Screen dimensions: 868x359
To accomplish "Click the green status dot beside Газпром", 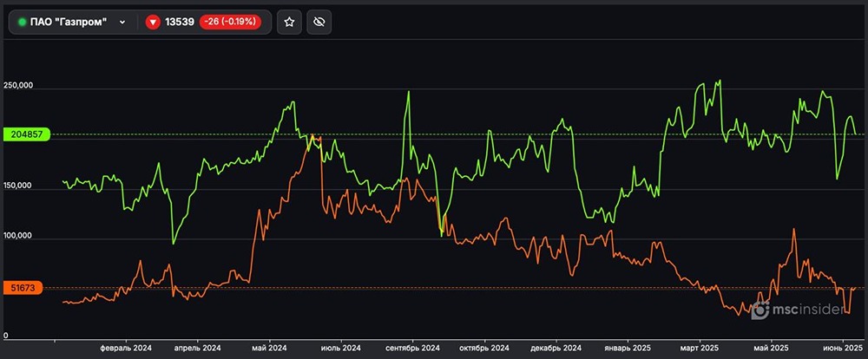I will tap(23, 23).
